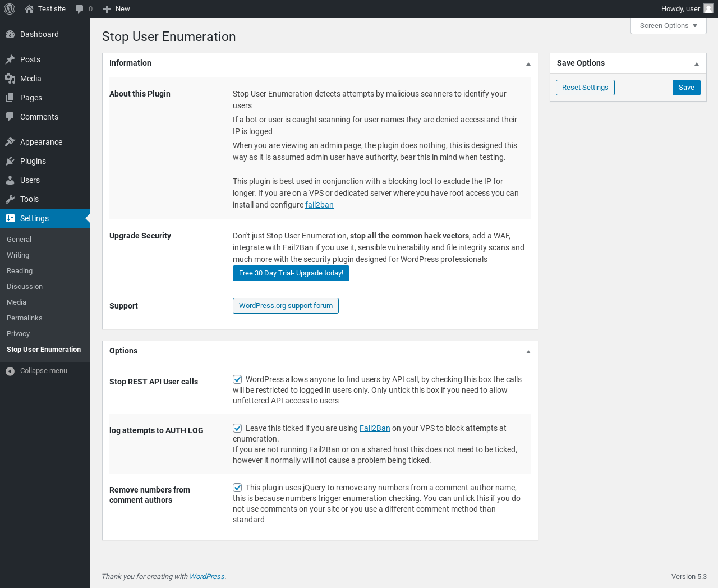Open Media settings submenu item
The width and height of the screenshot is (718, 588).
[x=17, y=302]
